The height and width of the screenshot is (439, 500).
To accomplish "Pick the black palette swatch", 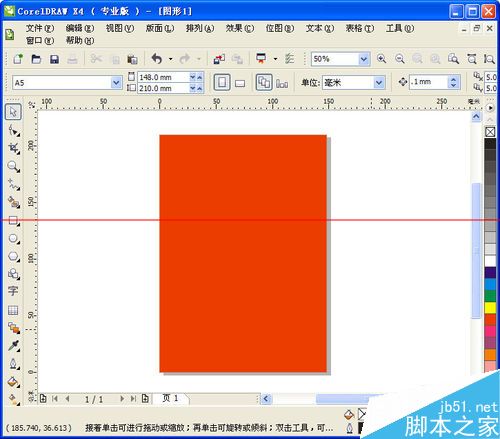I will 490,144.
